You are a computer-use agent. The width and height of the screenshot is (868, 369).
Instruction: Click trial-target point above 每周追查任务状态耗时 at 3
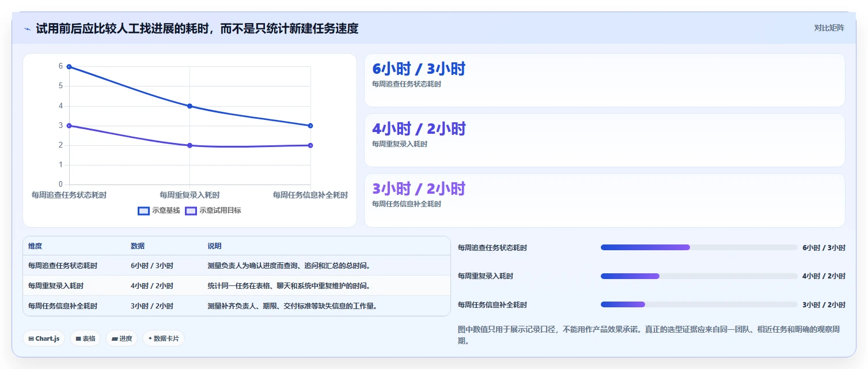69,126
